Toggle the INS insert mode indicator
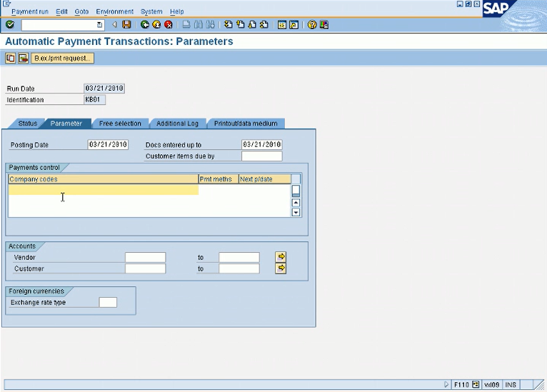Viewport: 547px width, 392px height. click(511, 385)
